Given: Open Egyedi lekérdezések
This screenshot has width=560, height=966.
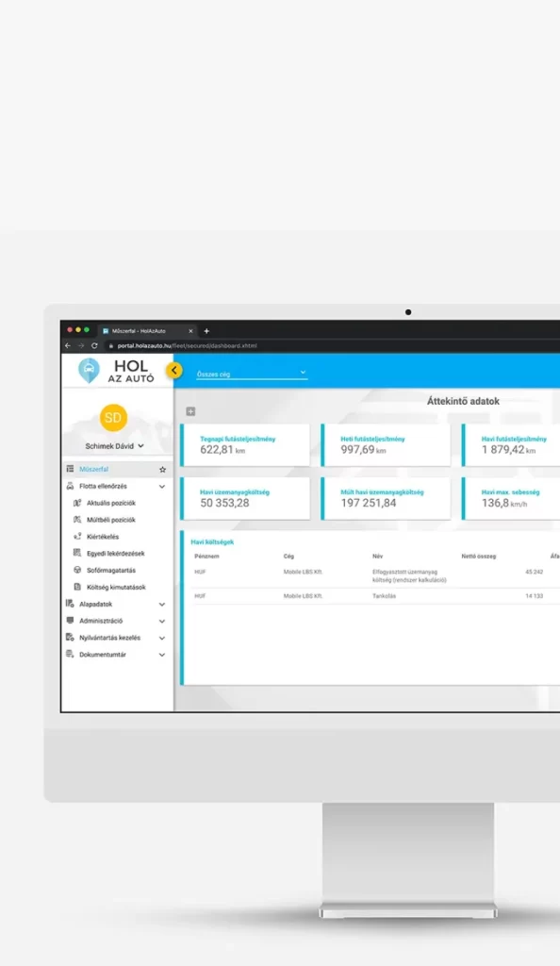Looking at the screenshot, I should [x=116, y=553].
